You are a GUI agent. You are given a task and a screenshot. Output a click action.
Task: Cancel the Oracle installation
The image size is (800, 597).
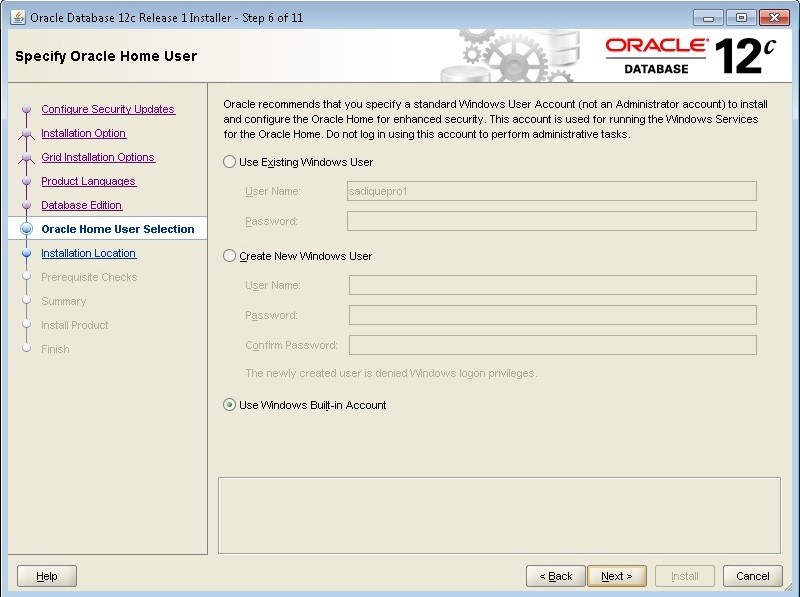753,576
